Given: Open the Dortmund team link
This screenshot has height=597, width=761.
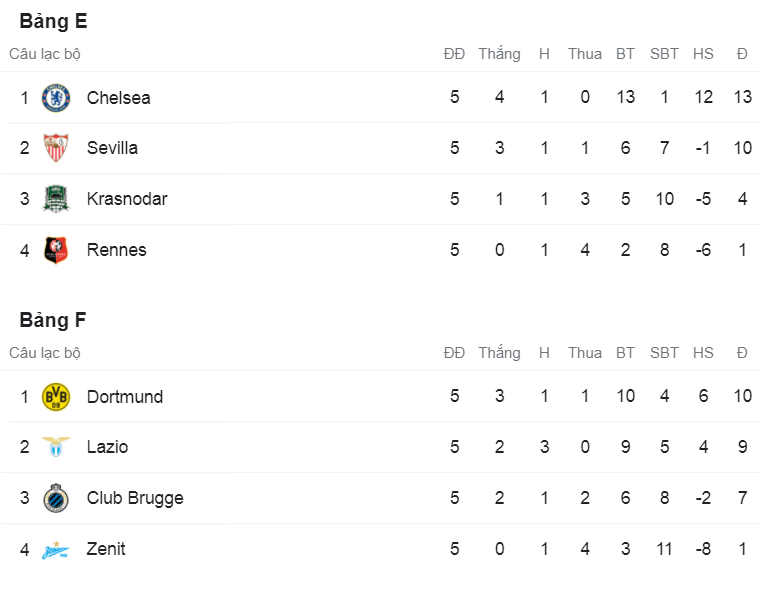Looking at the screenshot, I should (x=124, y=397).
